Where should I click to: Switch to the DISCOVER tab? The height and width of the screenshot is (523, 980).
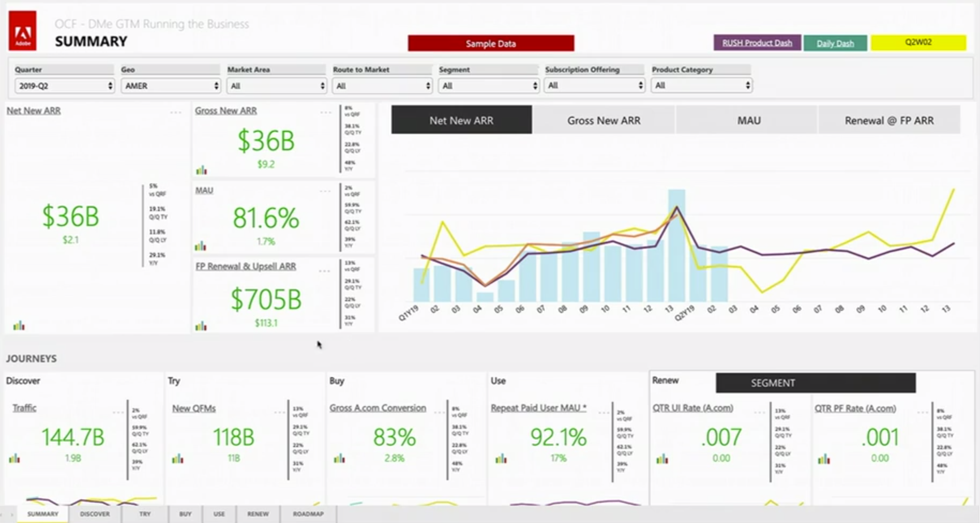tap(95, 513)
